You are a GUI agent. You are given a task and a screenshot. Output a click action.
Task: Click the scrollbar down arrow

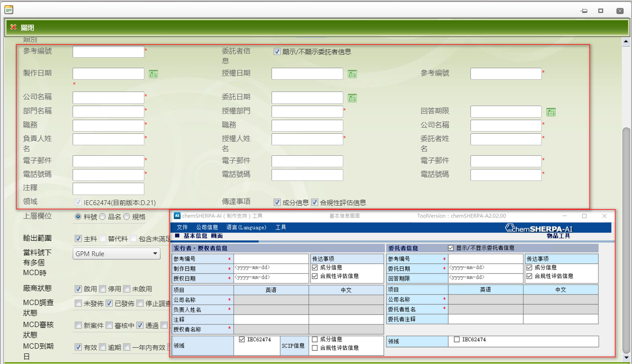(625, 357)
